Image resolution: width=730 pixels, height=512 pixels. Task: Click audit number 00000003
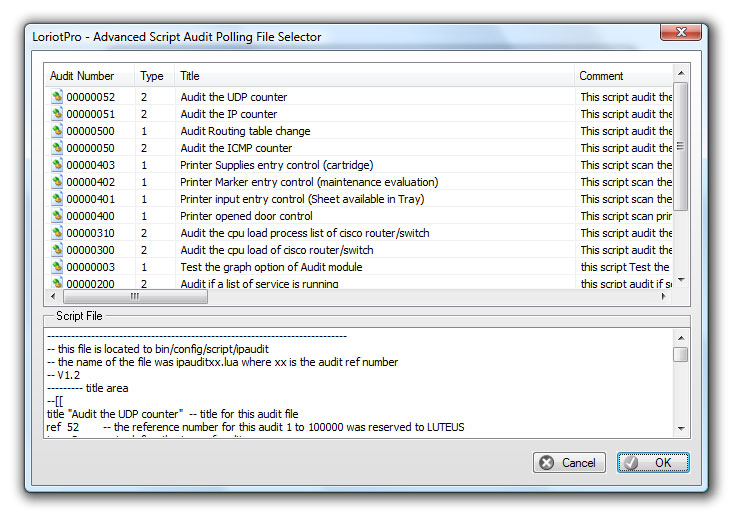[x=90, y=267]
